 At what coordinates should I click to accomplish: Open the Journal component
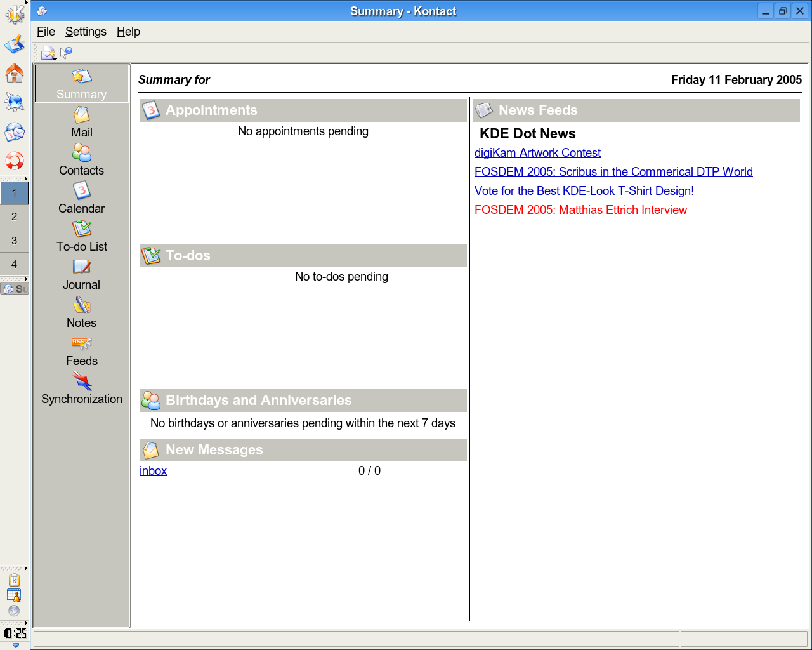click(82, 274)
